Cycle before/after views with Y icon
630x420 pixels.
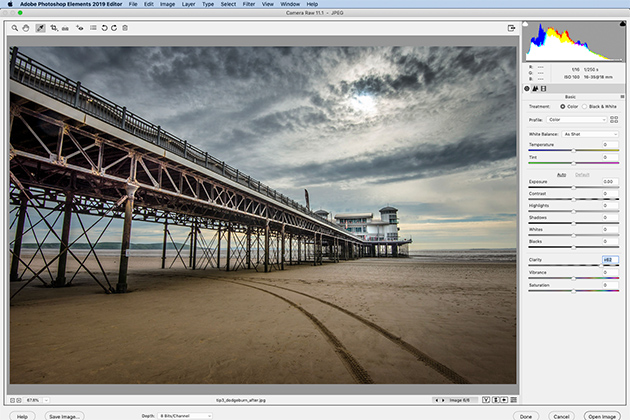coord(486,400)
